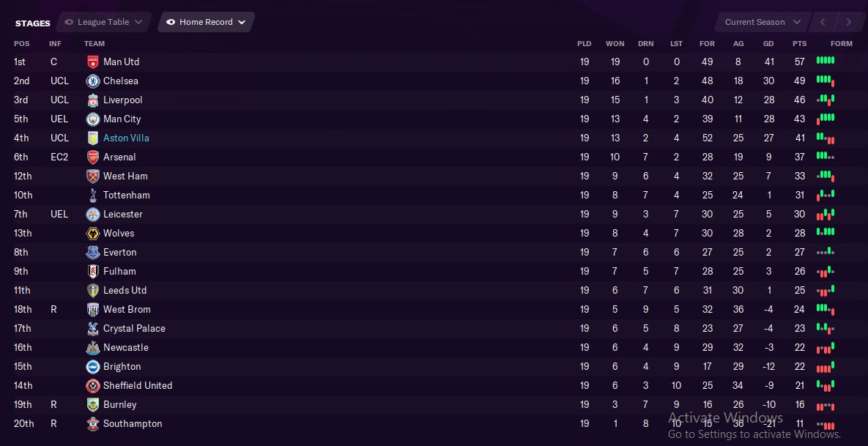Sort table by PTS column header
Screen dimensions: 868x446
pyautogui.click(x=799, y=44)
